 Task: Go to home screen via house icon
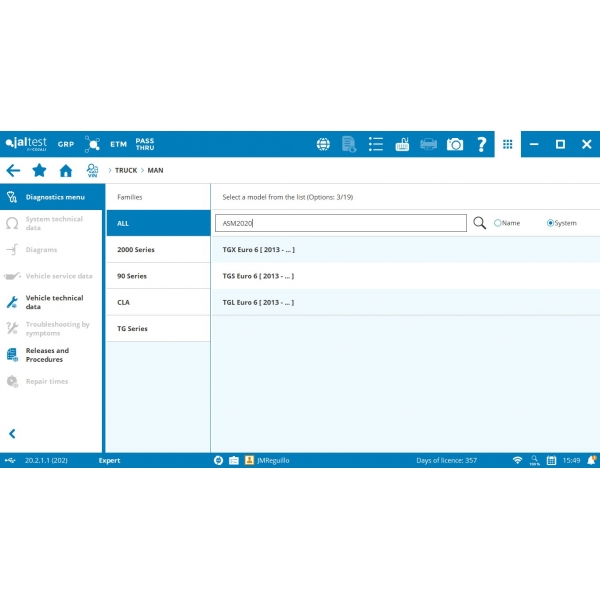(66, 171)
